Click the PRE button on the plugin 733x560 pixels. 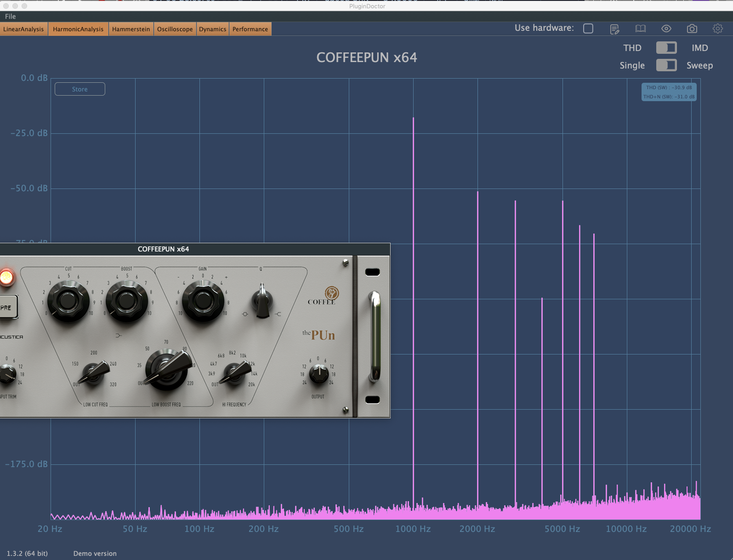click(x=8, y=307)
